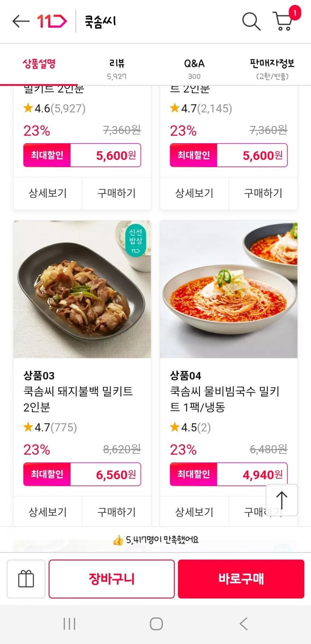Tap the Android back chevron icon

coord(244,624)
